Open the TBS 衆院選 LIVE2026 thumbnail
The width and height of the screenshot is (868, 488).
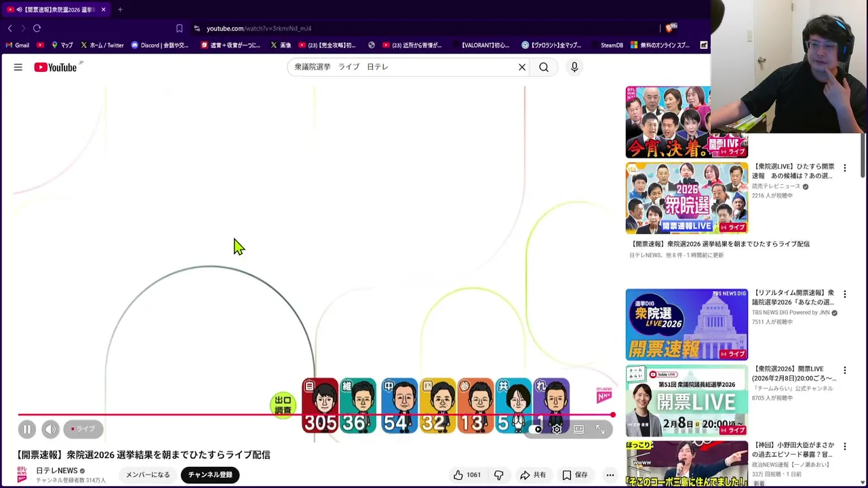pyautogui.click(x=686, y=325)
